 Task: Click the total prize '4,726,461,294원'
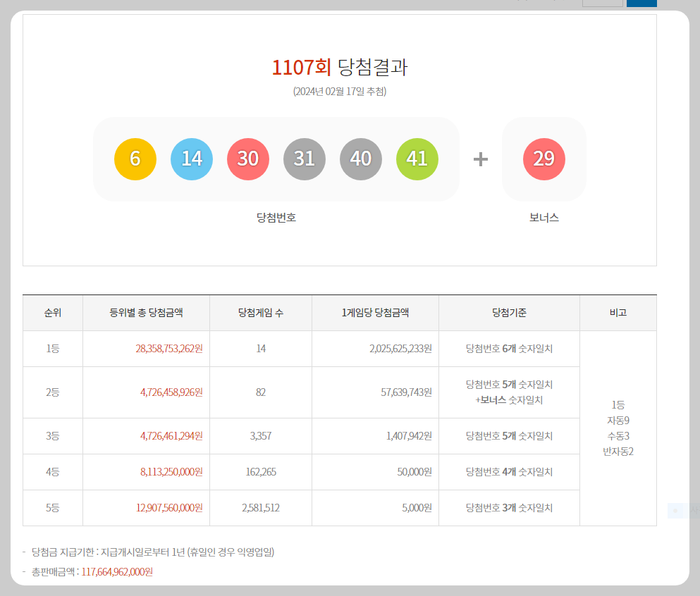pyautogui.click(x=171, y=436)
